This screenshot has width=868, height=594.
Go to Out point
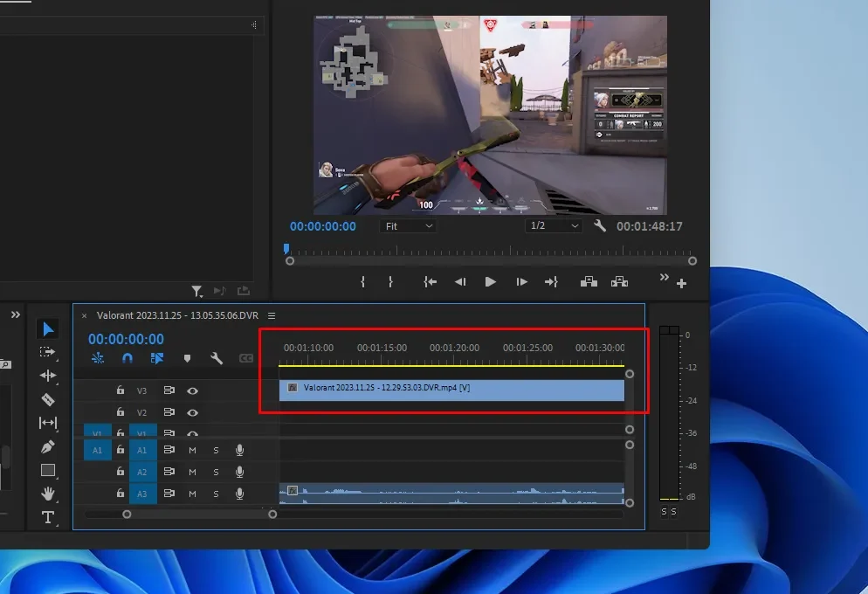point(551,282)
